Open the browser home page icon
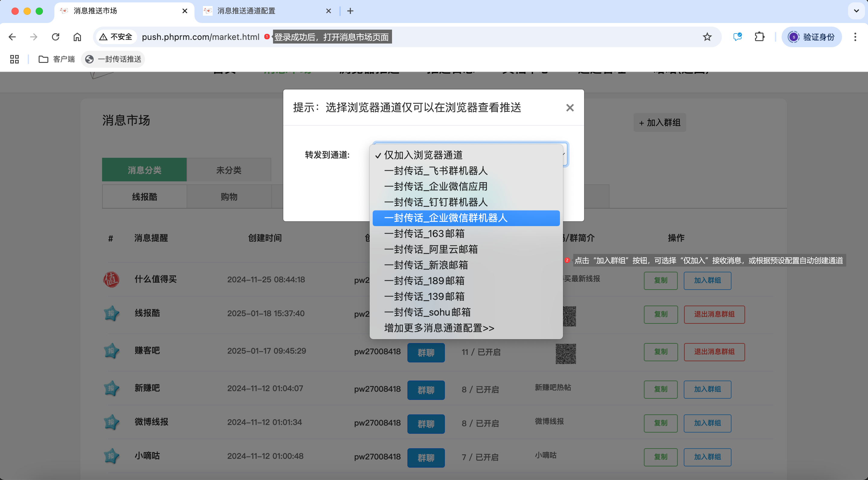This screenshot has height=480, width=868. point(77,37)
